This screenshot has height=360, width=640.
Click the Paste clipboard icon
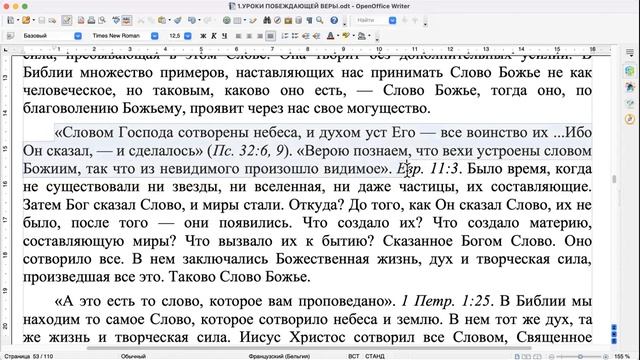162,20
